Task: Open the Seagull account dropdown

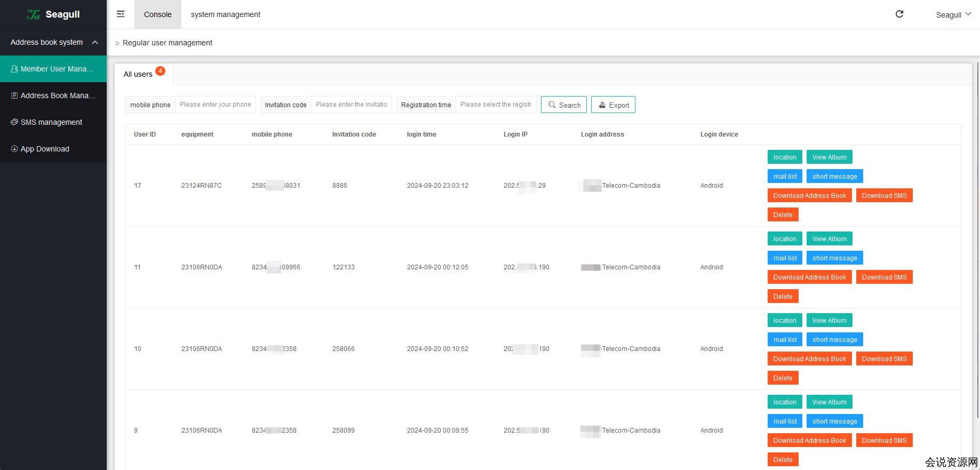Action: (x=953, y=14)
